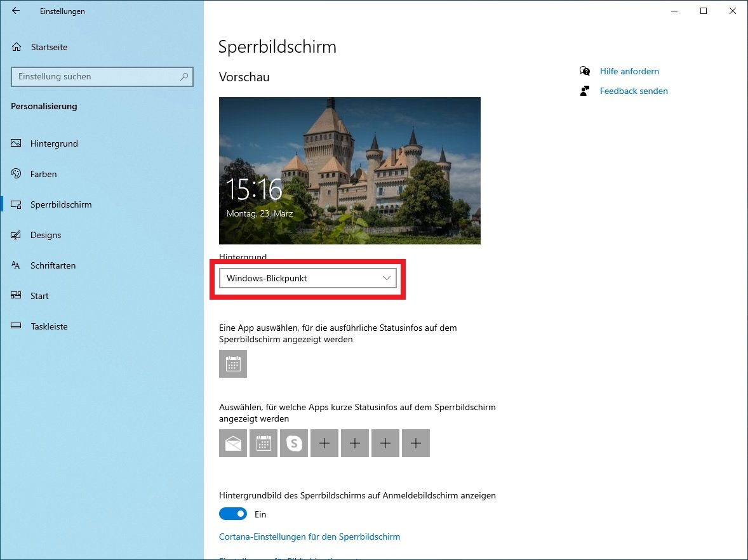Click the Farben palette icon

(16, 173)
